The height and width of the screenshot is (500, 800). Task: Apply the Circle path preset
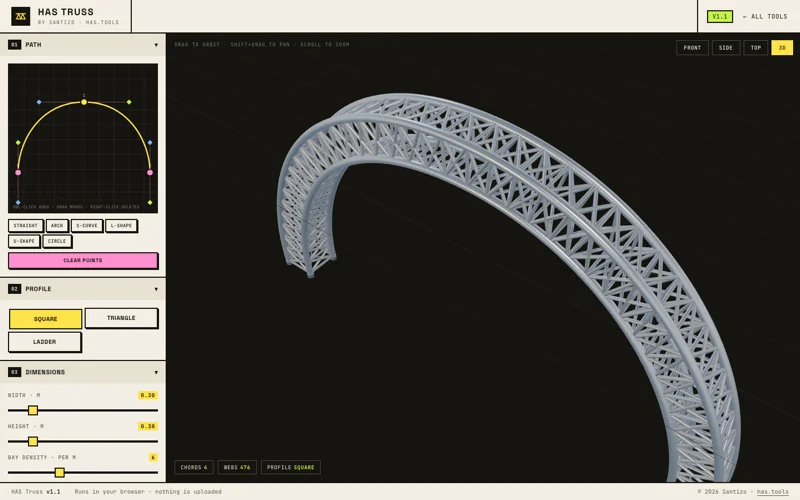[x=57, y=241]
